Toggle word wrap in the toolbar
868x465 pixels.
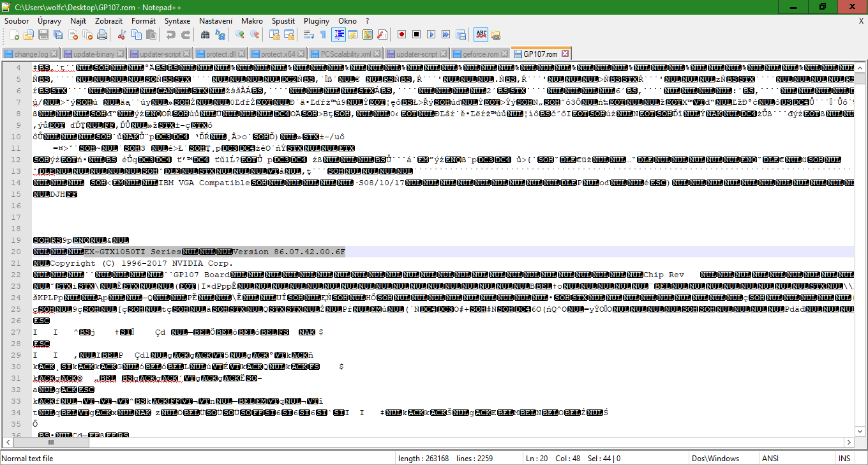coord(309,34)
